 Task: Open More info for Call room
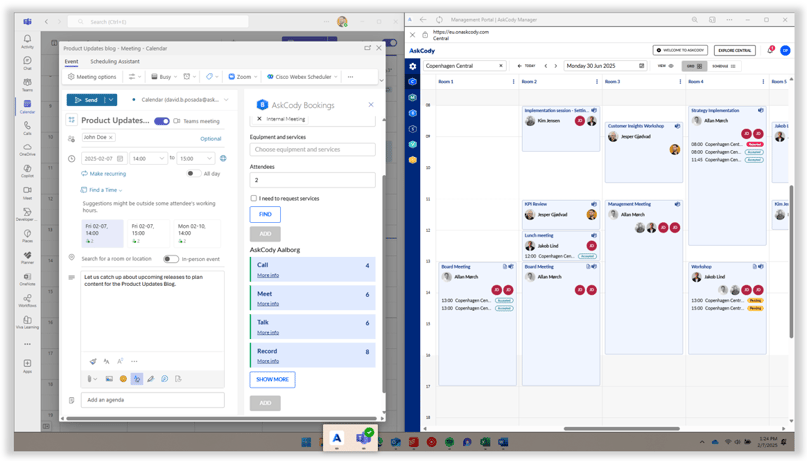tap(268, 275)
